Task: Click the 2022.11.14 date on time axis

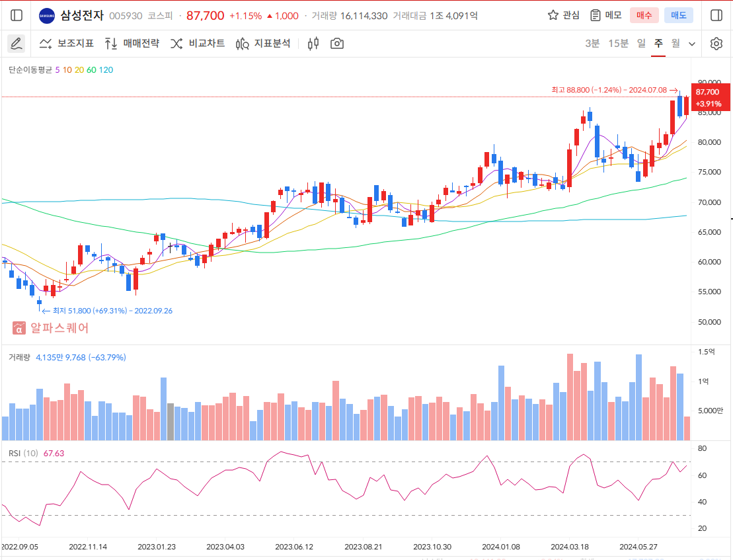Action: pyautogui.click(x=88, y=546)
